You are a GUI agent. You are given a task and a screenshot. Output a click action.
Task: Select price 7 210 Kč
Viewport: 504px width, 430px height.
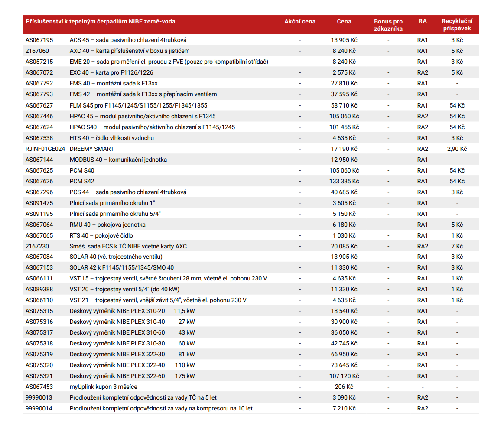(344, 409)
